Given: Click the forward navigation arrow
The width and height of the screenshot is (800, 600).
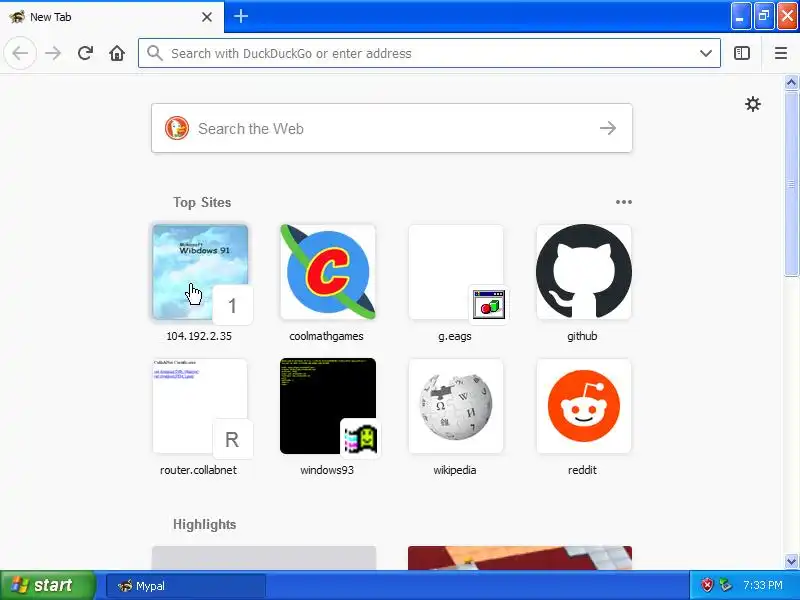Looking at the screenshot, I should [x=53, y=53].
